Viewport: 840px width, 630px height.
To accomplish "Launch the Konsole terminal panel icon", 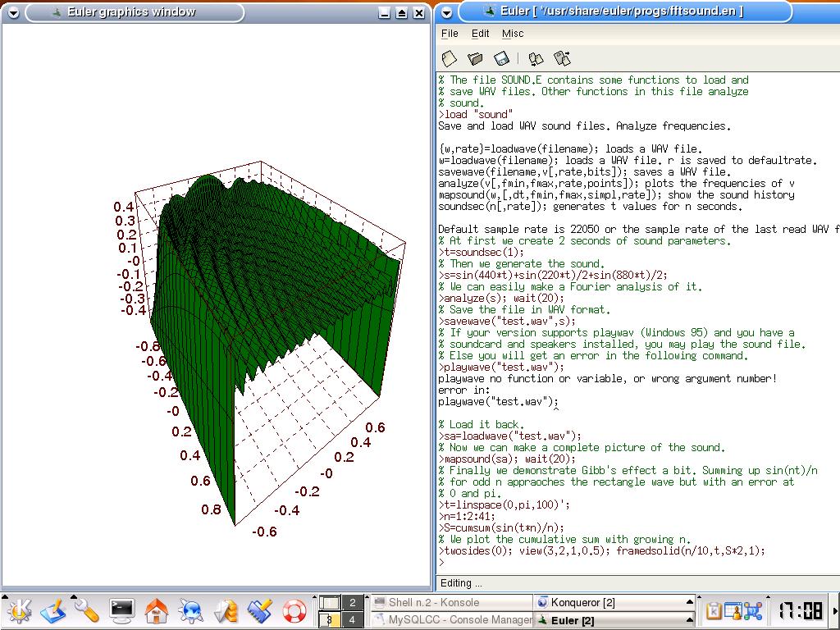I will (x=121, y=611).
